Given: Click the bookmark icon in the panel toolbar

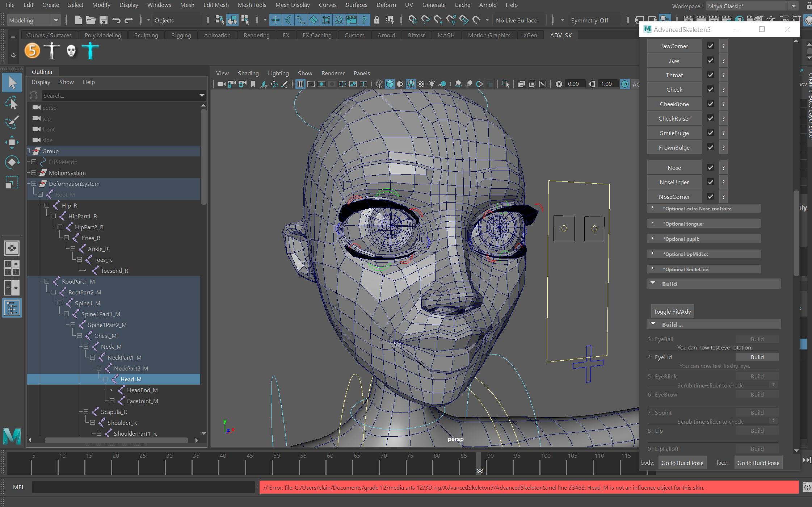Looking at the screenshot, I should (x=253, y=84).
